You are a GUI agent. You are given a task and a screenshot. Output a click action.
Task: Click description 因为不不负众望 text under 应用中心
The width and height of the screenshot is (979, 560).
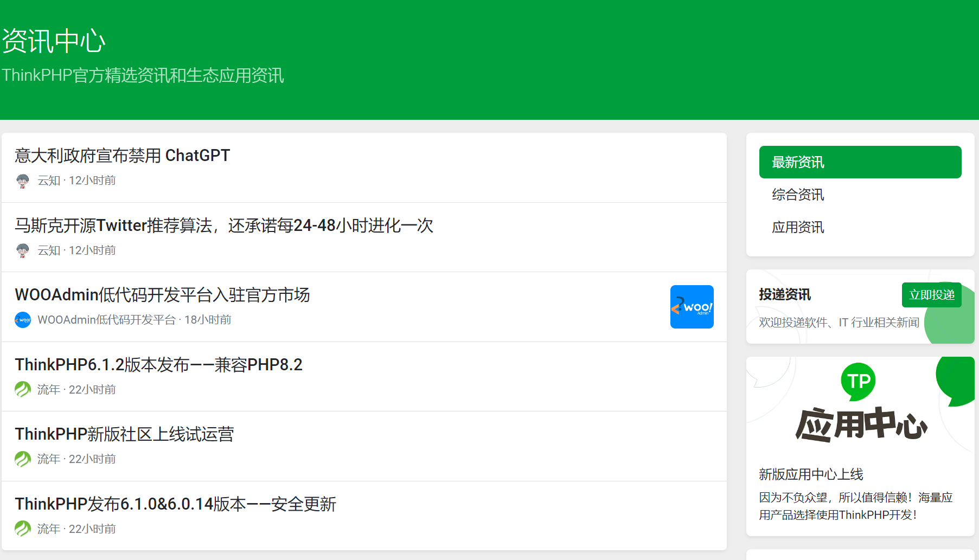tap(856, 506)
